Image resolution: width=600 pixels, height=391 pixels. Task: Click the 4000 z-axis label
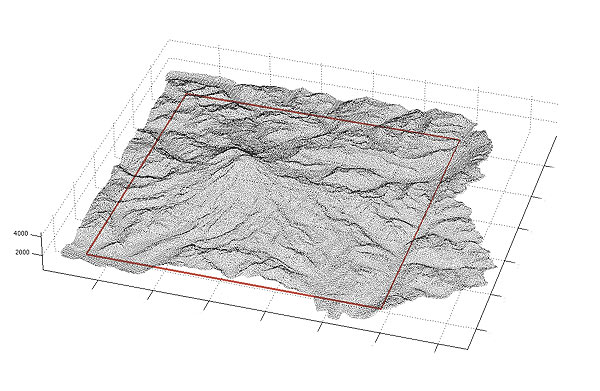[x=21, y=233]
